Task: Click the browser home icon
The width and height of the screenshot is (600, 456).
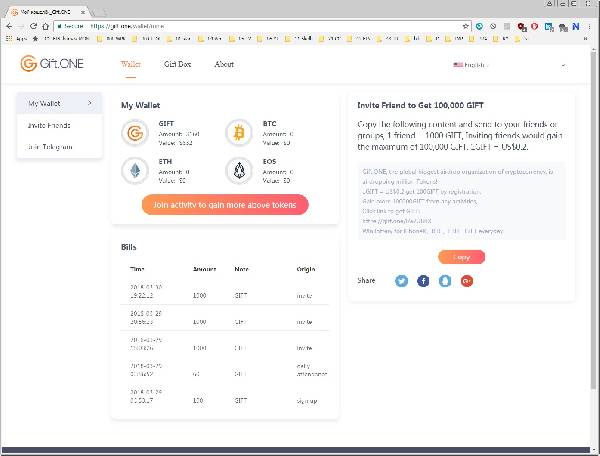Action: pyautogui.click(x=46, y=26)
